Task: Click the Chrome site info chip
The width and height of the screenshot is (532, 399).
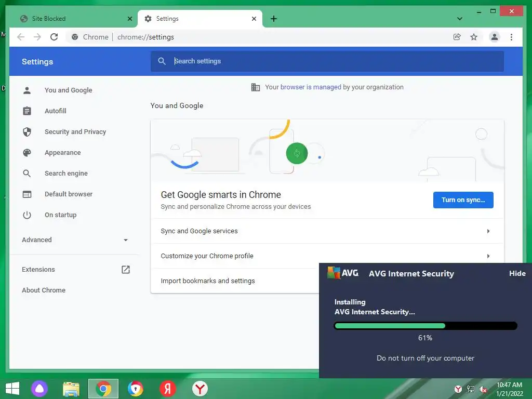Action: (x=90, y=37)
